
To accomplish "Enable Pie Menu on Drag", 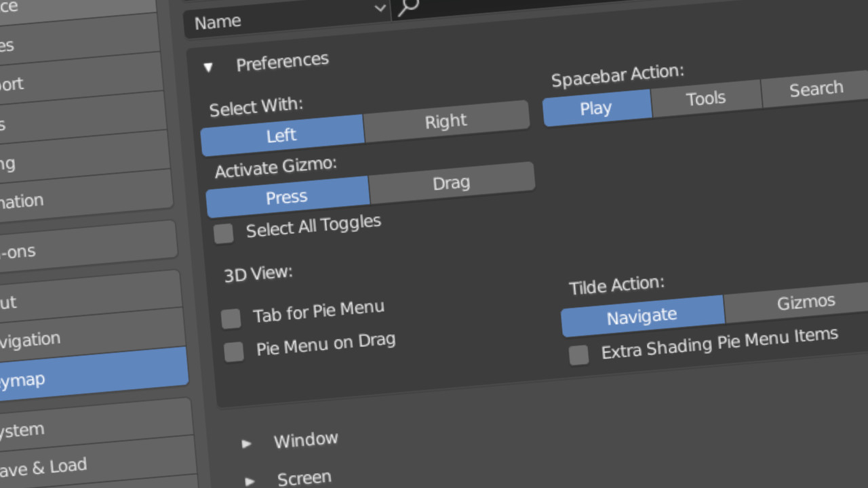I will tap(233, 351).
